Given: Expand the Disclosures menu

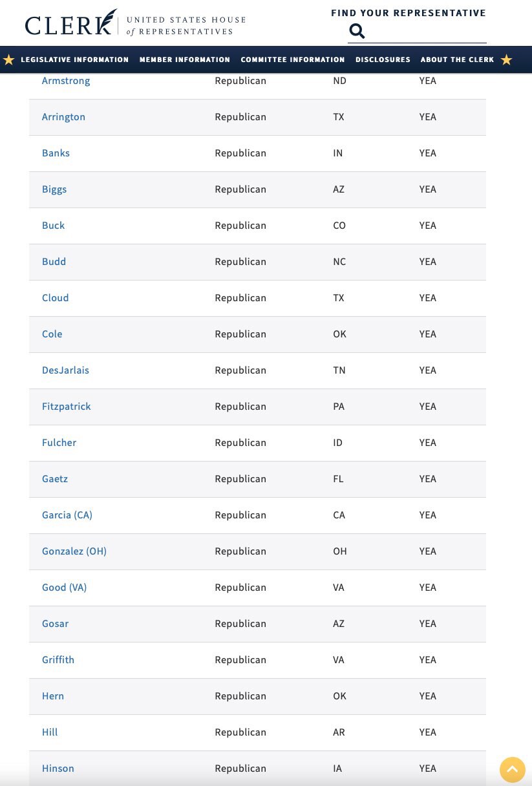Looking at the screenshot, I should pos(383,59).
